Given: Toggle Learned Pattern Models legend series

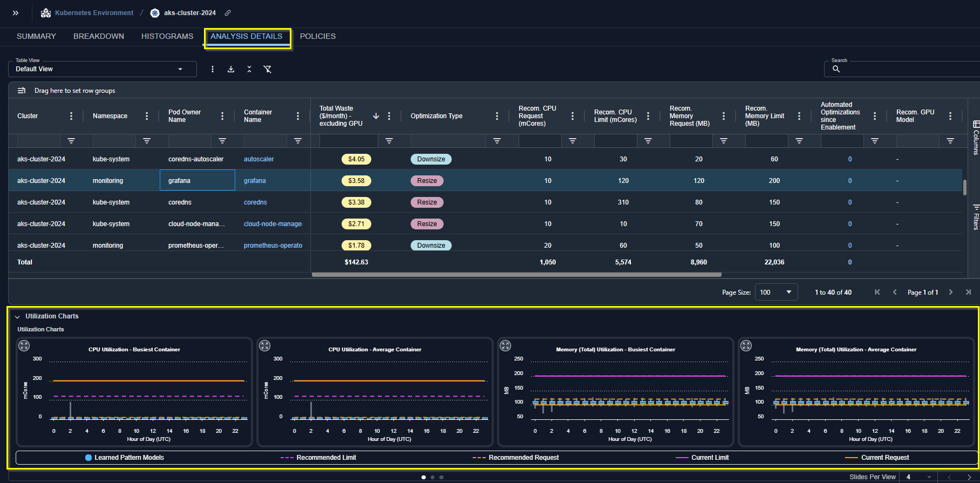Looking at the screenshot, I should 125,458.
